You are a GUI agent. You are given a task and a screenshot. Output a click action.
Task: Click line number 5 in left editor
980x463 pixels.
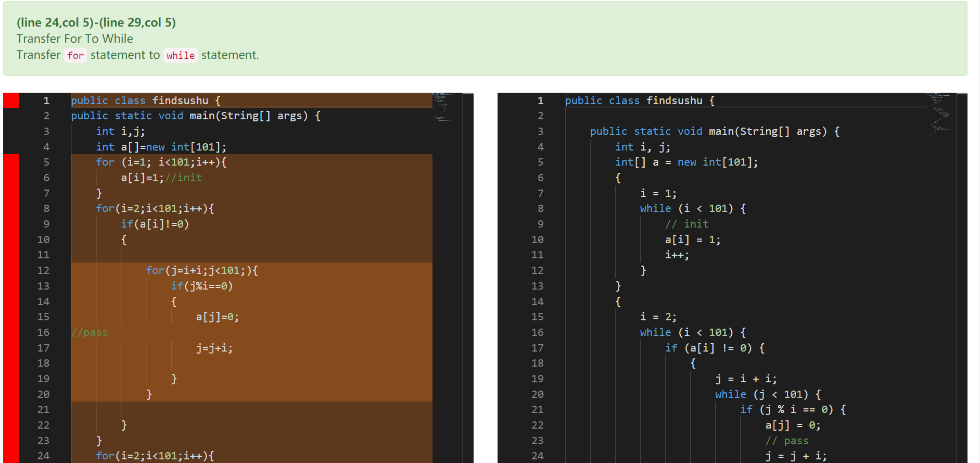point(46,162)
